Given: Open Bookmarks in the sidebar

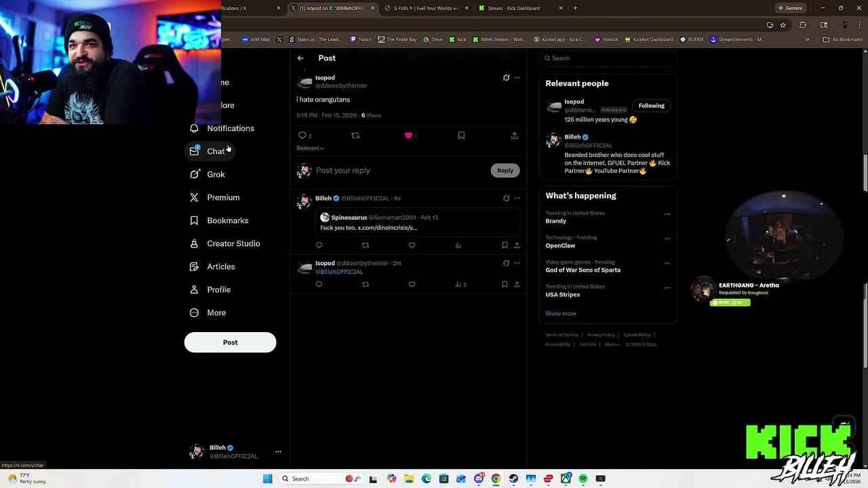Looking at the screenshot, I should (x=219, y=221).
